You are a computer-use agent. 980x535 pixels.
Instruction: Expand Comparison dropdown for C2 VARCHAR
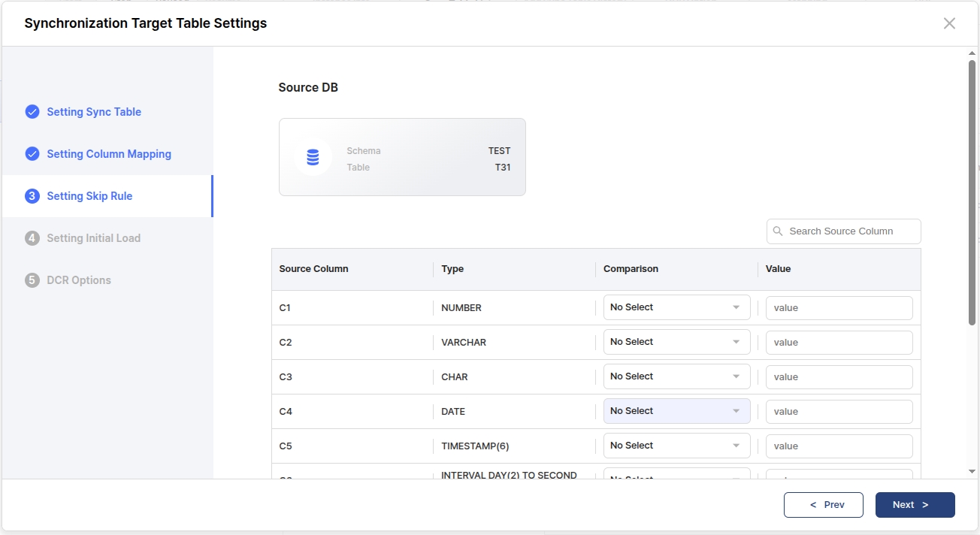coord(676,342)
